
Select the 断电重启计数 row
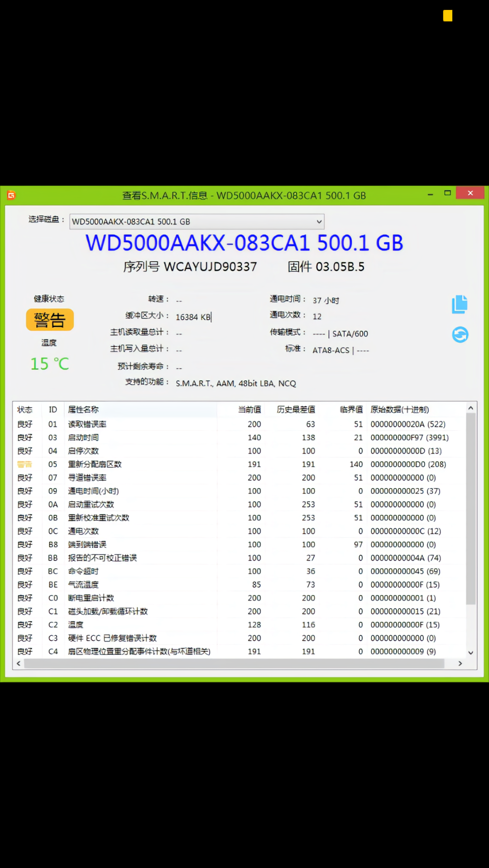pos(239,598)
